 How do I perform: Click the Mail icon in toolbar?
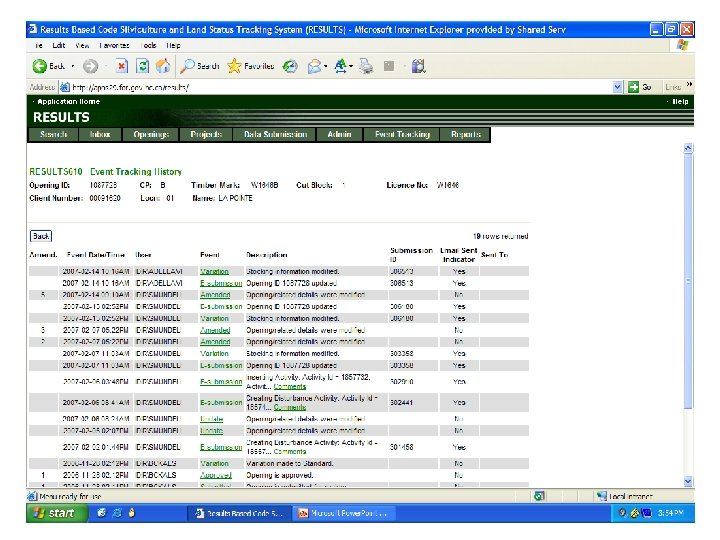315,66
